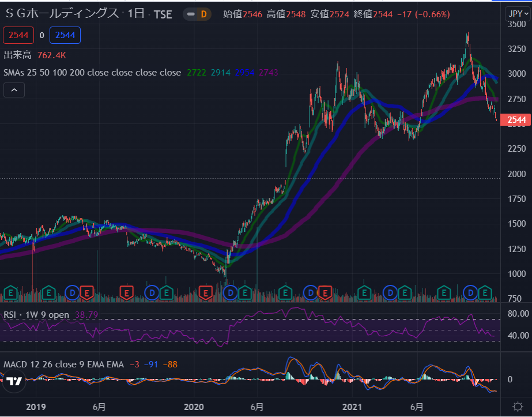
Task: Click the first blue D dividend marker
Action: click(72, 293)
